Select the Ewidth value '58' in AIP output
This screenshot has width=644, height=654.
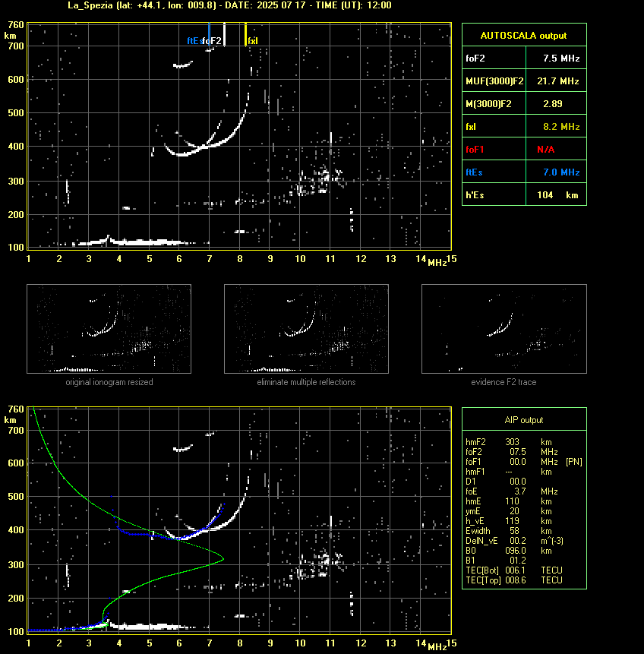coord(514,531)
